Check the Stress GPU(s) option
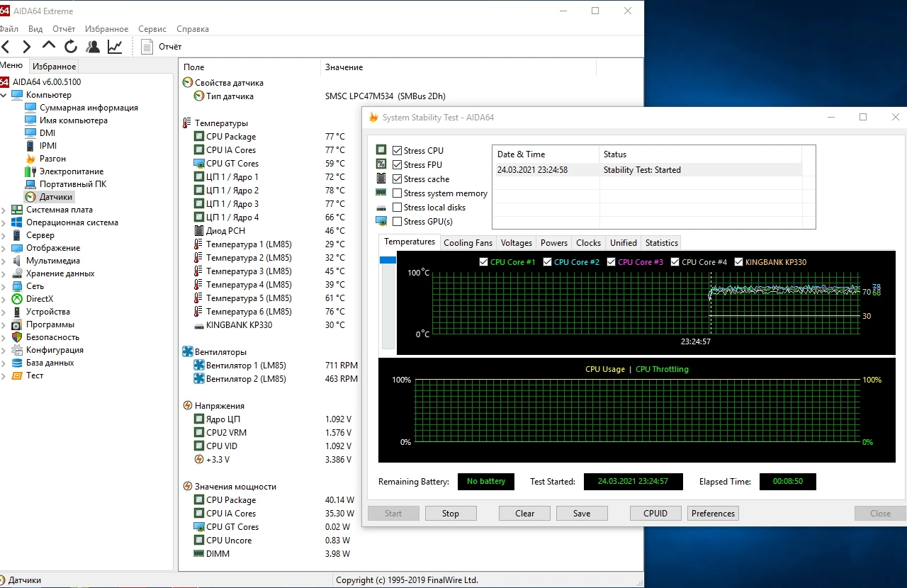Viewport: 907px width, 588px height. (398, 222)
